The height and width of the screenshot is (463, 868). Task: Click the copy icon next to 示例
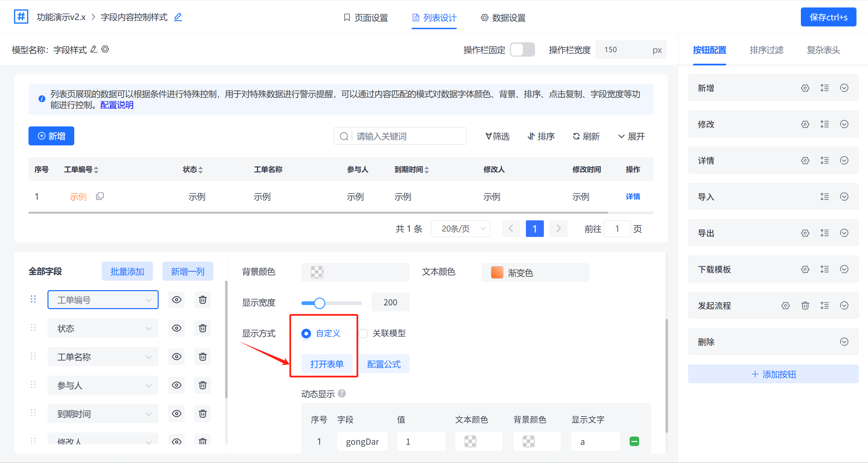(100, 196)
